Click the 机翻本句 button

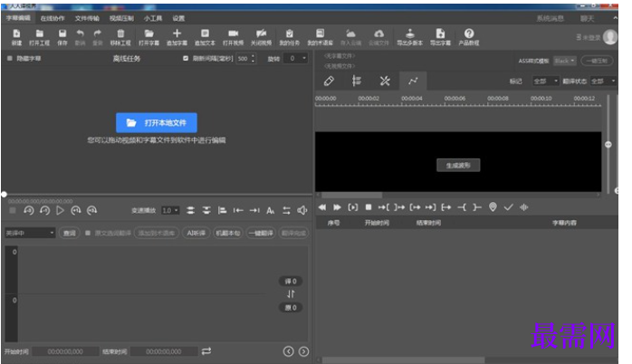[x=228, y=233]
